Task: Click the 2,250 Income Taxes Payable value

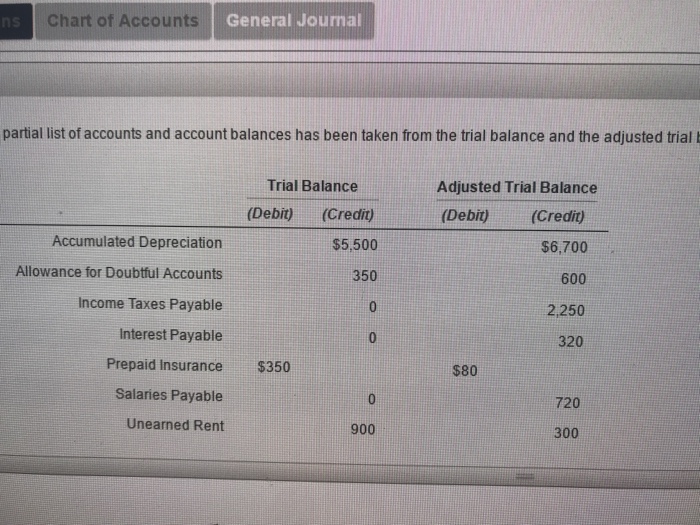Action: [566, 310]
